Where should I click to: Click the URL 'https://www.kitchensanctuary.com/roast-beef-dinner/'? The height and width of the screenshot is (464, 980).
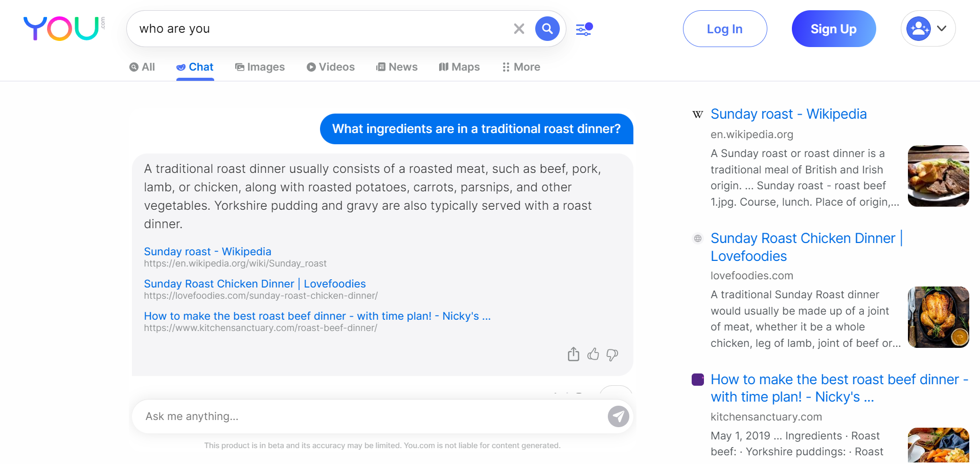pyautogui.click(x=260, y=328)
